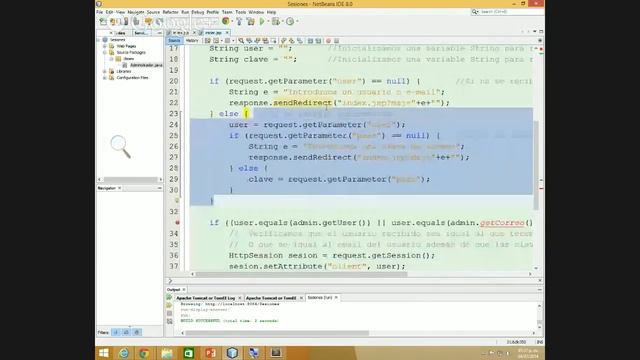Open Chrome from the taskbar
Image resolution: width=640 pixels, height=360 pixels.
point(144,353)
